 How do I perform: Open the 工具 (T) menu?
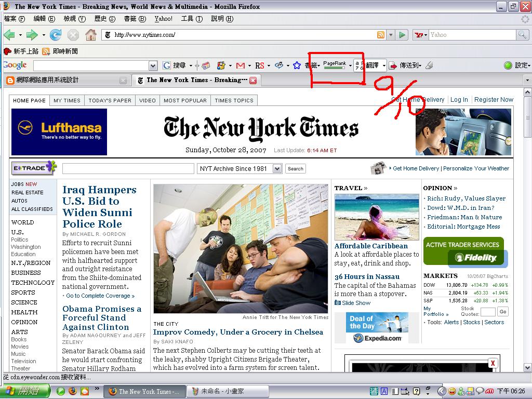click(x=192, y=19)
